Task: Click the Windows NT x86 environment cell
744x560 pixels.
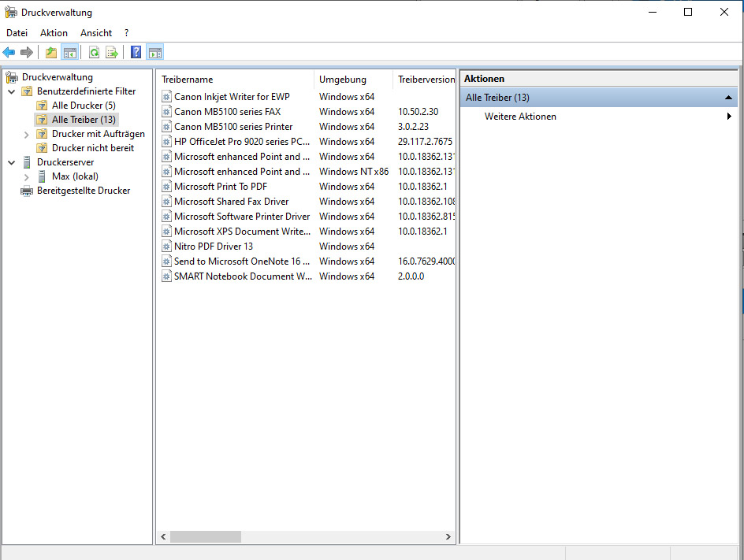Action: (x=354, y=172)
